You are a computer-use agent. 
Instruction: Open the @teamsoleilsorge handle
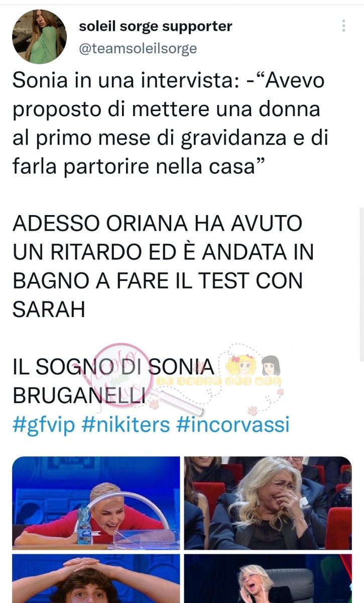pos(138,48)
